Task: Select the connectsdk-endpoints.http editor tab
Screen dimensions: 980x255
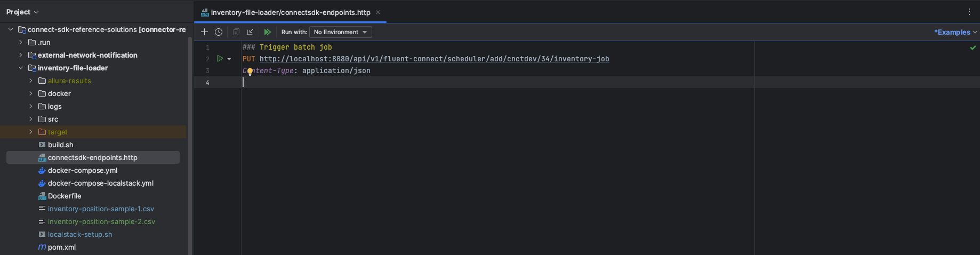Action: pyautogui.click(x=290, y=12)
